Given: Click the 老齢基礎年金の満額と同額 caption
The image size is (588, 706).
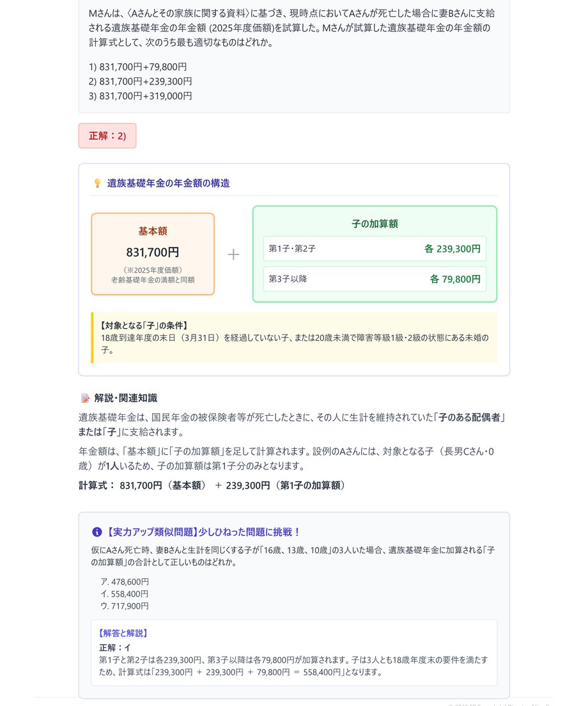Looking at the screenshot, I should pos(153,279).
